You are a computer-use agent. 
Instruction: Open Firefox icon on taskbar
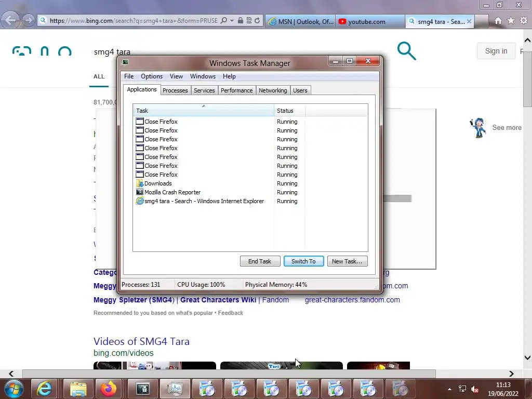(x=109, y=389)
